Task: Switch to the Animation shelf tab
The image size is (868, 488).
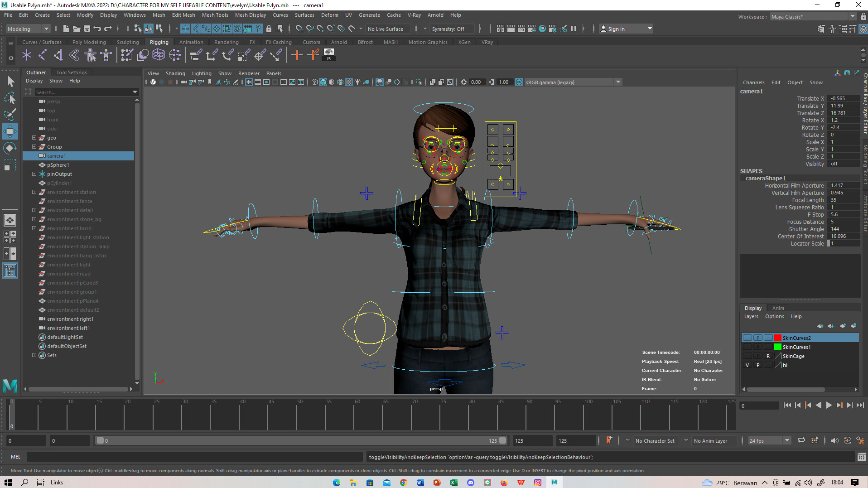Action: (191, 42)
